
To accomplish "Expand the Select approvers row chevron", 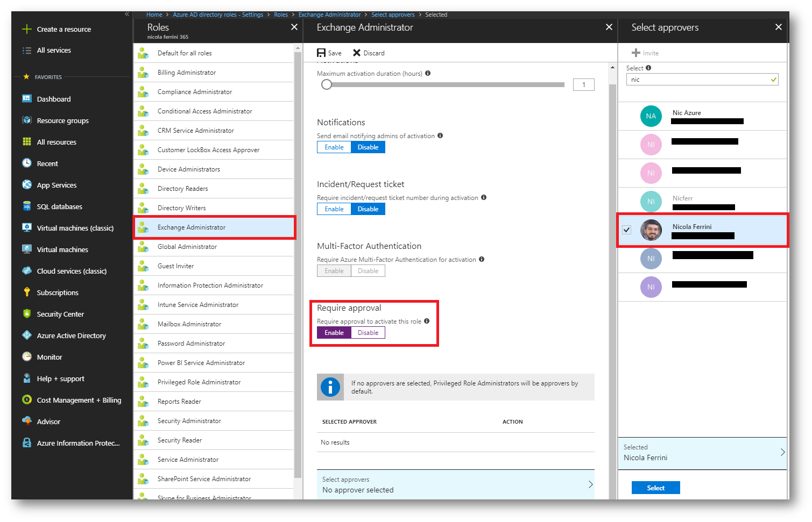I will (590, 484).
